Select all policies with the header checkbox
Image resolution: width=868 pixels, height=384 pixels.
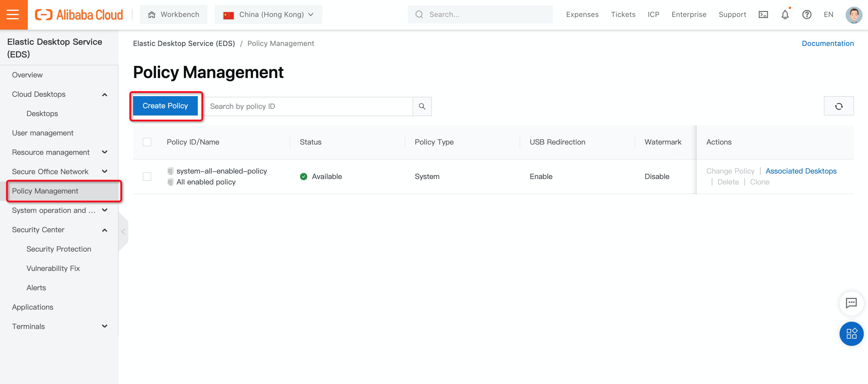click(x=147, y=142)
